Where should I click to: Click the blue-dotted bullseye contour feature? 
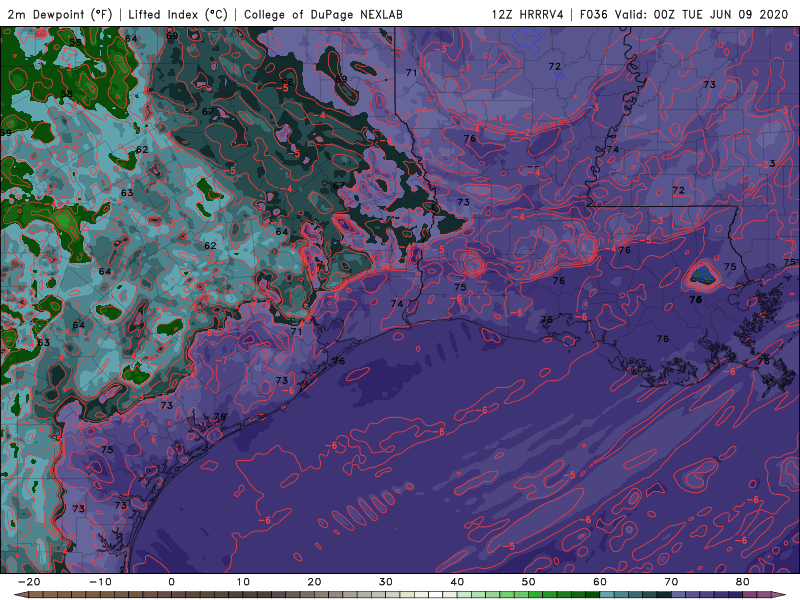coord(702,275)
